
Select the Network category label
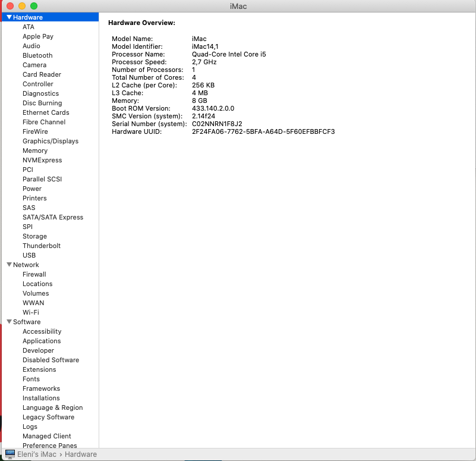click(x=26, y=265)
